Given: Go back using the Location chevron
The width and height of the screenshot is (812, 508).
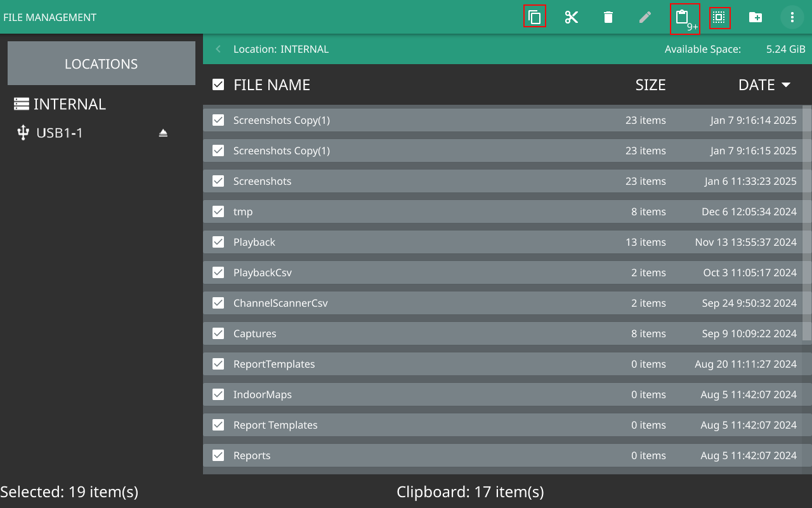Looking at the screenshot, I should (x=218, y=49).
